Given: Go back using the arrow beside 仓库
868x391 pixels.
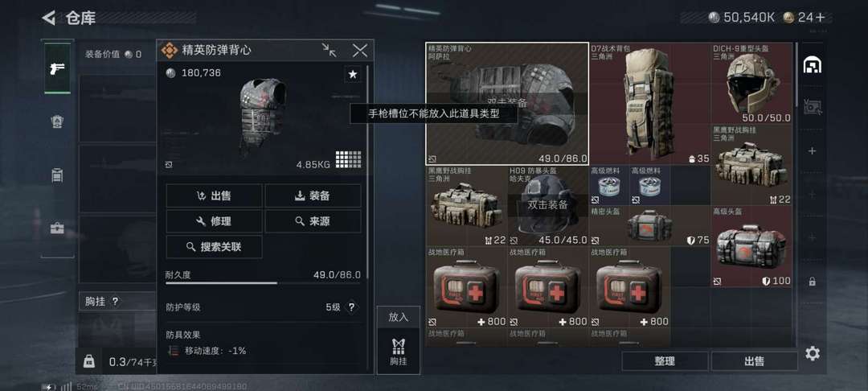Looking at the screenshot, I should (49, 18).
